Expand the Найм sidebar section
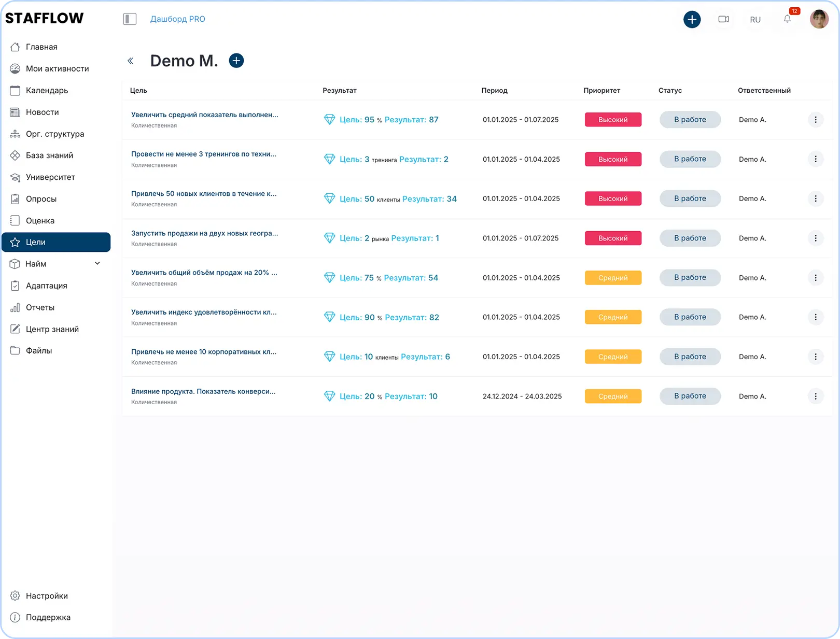840x639 pixels. (x=97, y=264)
